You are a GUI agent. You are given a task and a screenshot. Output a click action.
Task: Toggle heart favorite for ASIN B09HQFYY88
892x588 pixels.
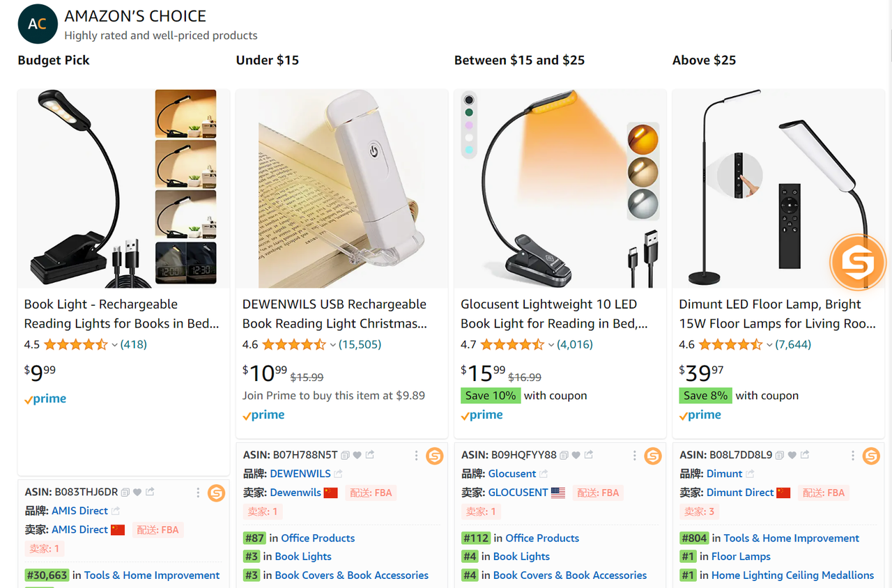click(x=576, y=455)
